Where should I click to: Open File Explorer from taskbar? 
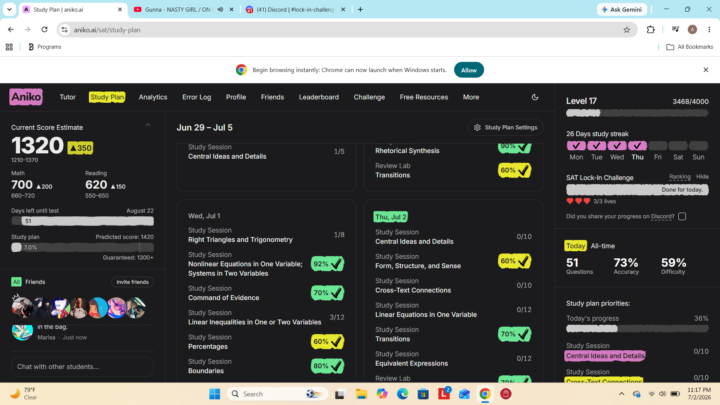361,394
